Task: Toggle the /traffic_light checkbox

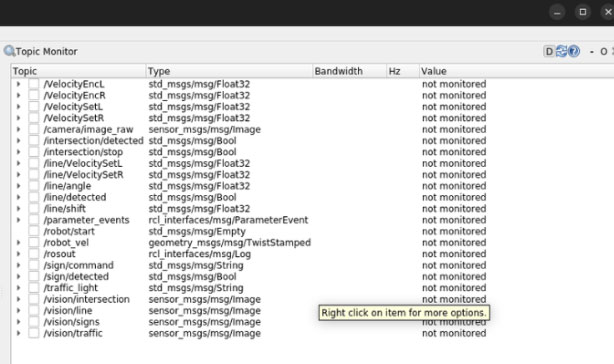Action: pos(34,288)
